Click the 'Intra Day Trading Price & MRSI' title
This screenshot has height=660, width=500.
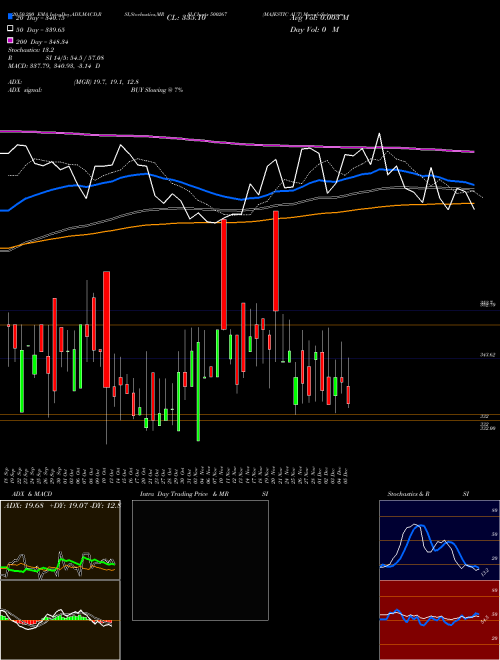204,494
